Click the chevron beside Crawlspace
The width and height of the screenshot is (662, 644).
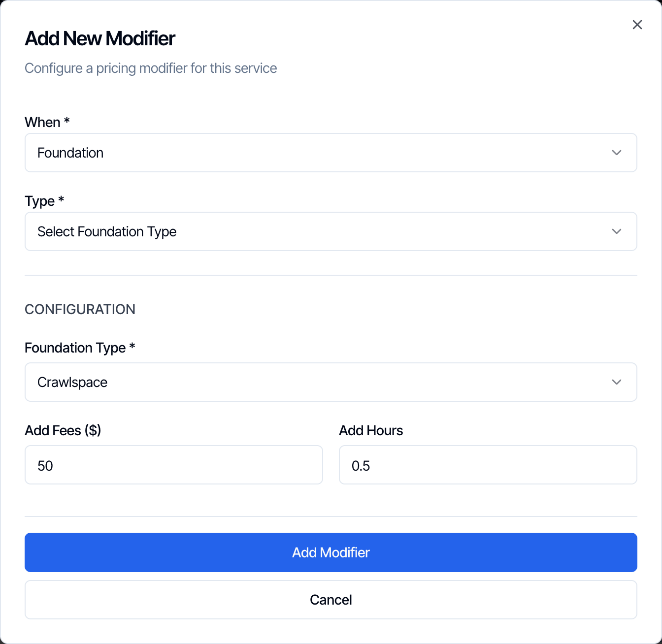tap(616, 382)
